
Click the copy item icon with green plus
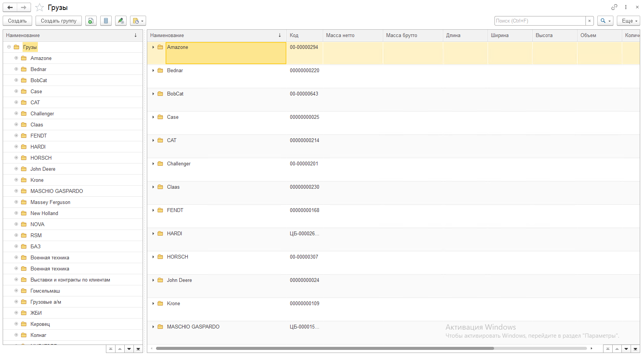point(91,21)
